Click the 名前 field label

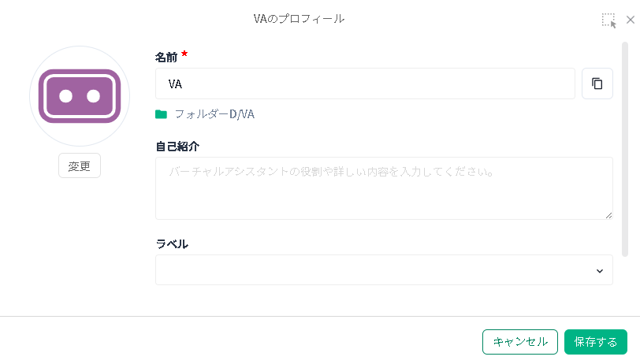coord(166,57)
